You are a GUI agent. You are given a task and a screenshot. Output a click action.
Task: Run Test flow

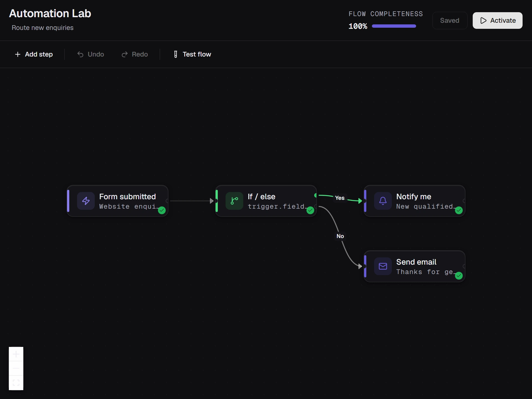click(192, 54)
